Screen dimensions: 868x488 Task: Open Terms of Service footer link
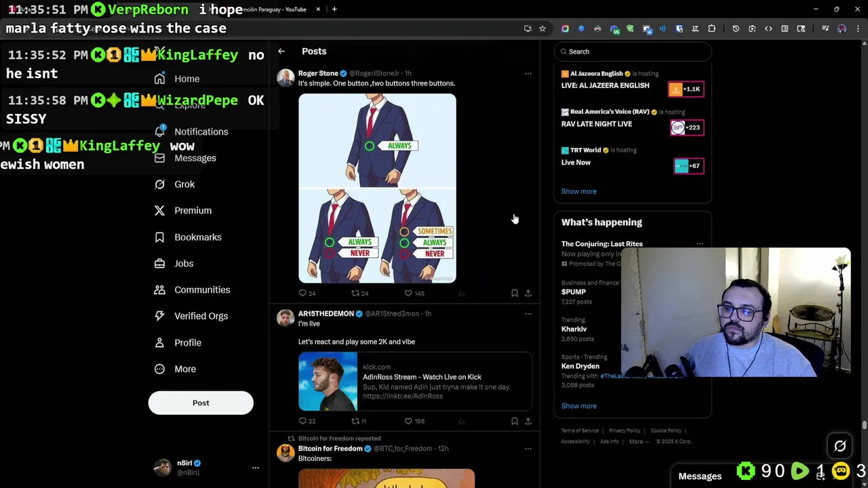[580, 431]
